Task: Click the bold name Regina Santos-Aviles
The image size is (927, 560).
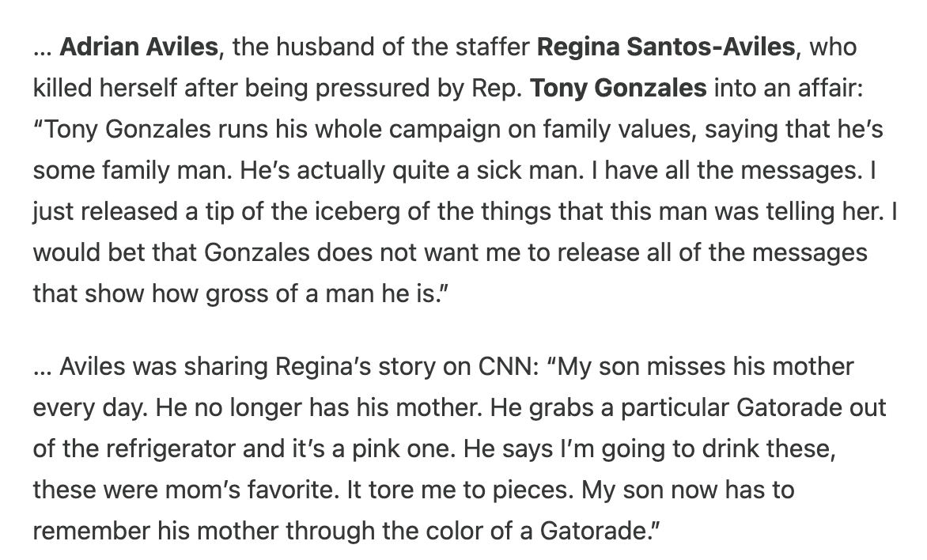Action: click(x=665, y=47)
